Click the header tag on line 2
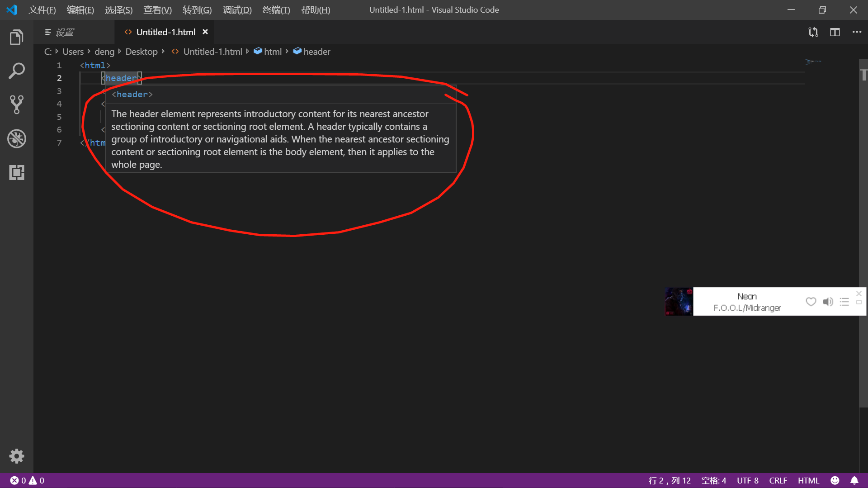This screenshot has height=488, width=868. click(121, 78)
